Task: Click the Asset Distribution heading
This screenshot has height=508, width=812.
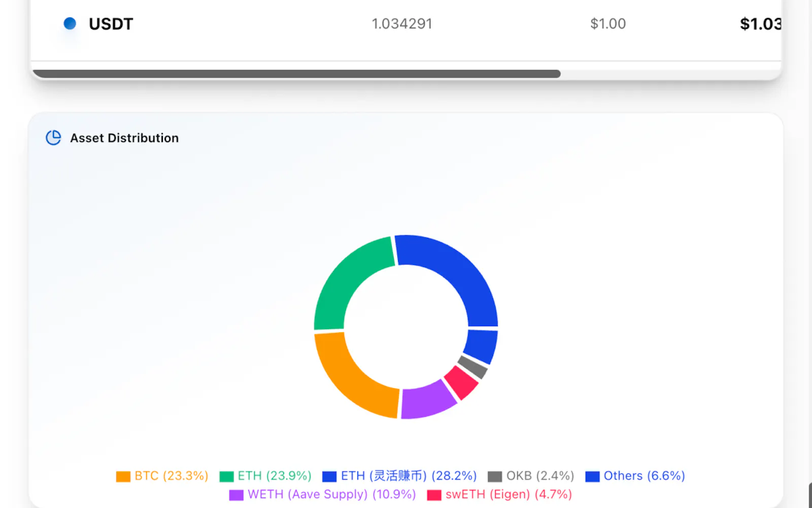Action: point(124,138)
